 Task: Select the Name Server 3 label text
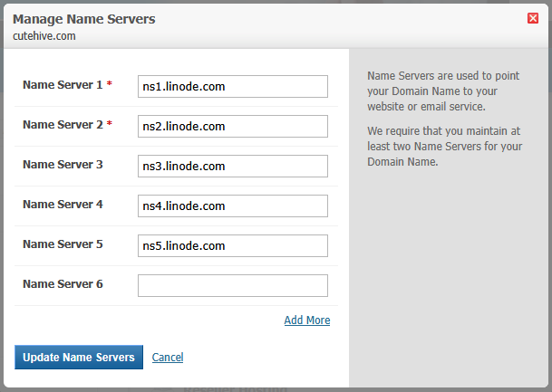[63, 164]
